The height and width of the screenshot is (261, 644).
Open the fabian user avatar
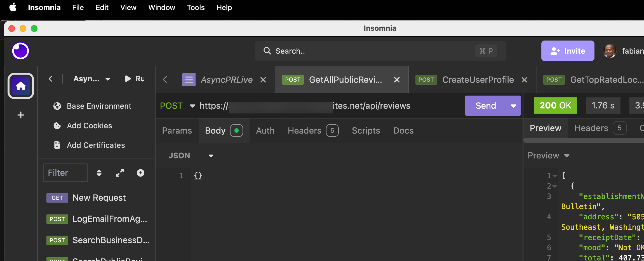tap(610, 51)
